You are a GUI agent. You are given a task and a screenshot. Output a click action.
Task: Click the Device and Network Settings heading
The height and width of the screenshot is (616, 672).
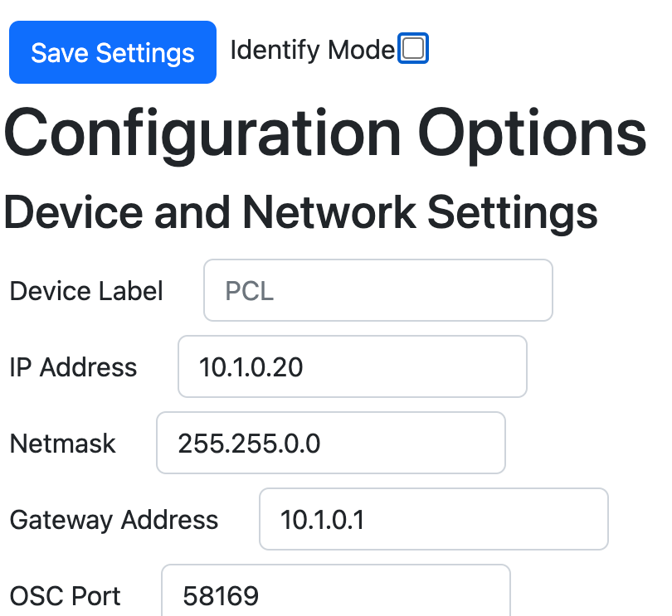(300, 212)
